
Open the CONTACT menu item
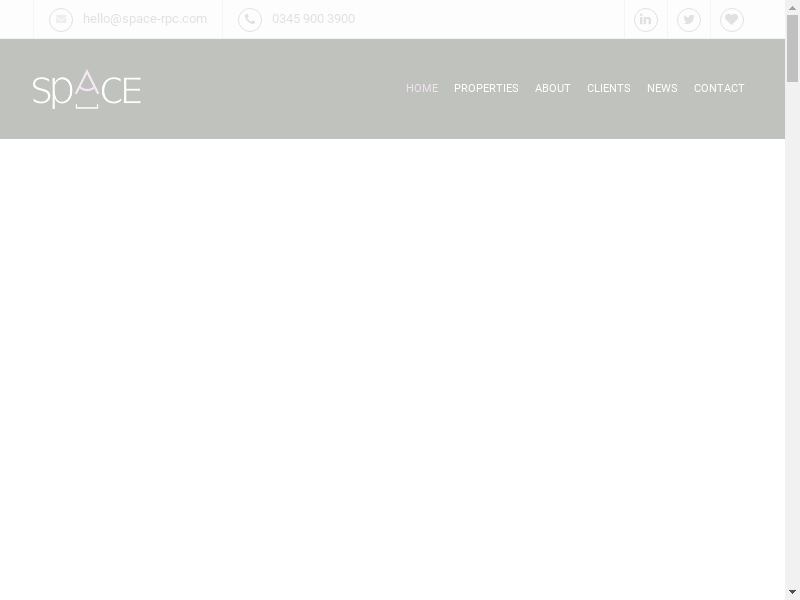(719, 89)
